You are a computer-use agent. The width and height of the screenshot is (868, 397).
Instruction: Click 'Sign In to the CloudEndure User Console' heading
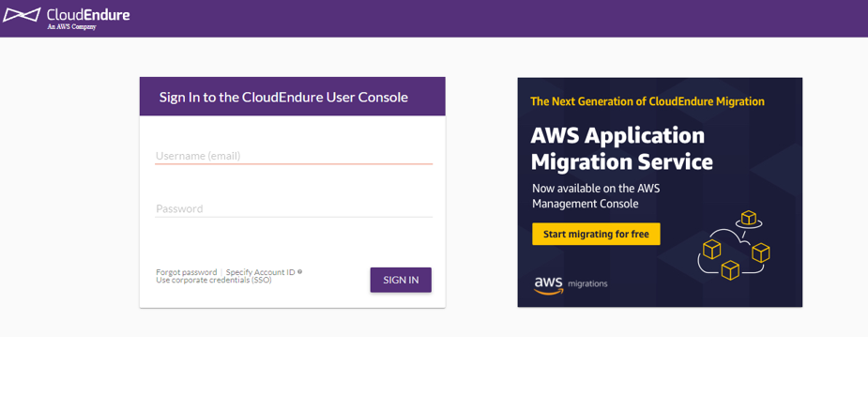point(283,98)
